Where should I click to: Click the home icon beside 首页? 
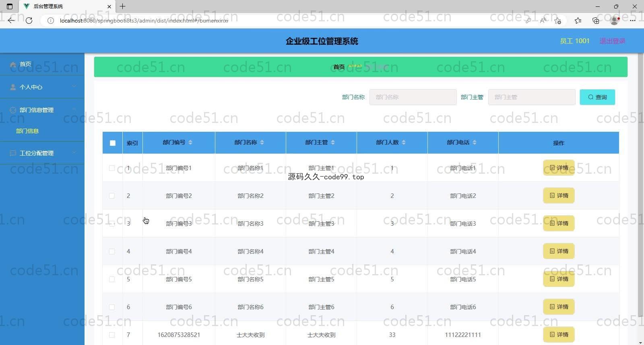[x=13, y=64]
